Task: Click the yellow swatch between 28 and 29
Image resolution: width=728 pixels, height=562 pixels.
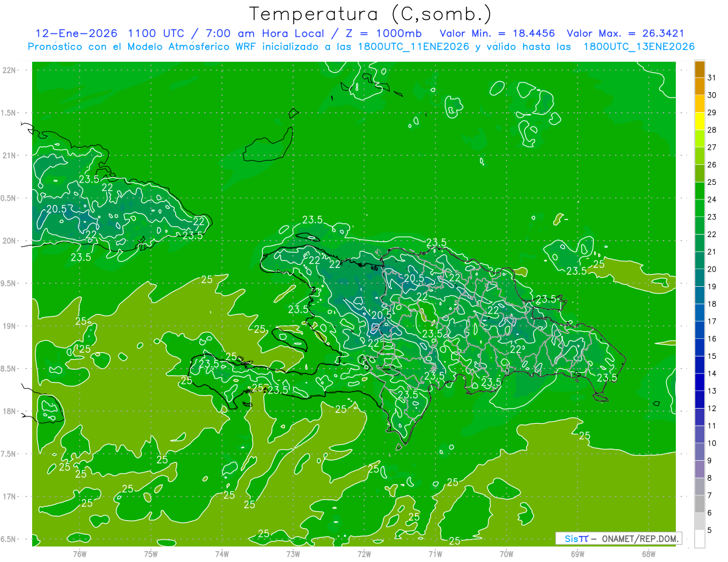Action: pos(699,121)
